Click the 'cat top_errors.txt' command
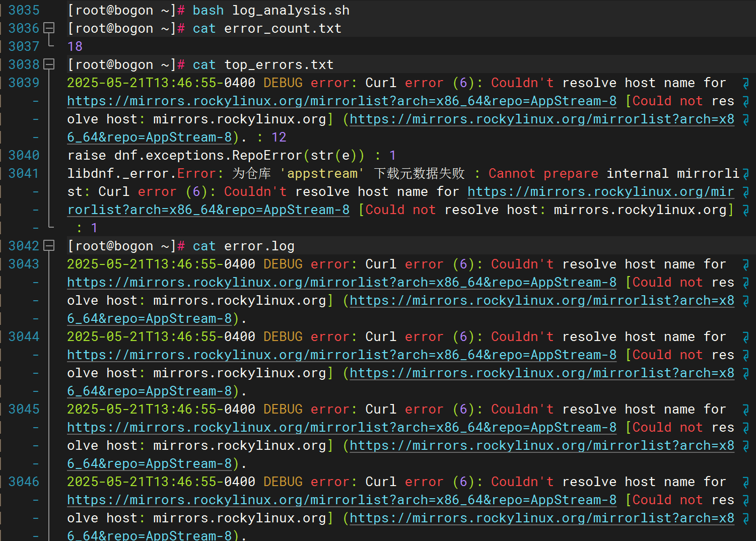Screen dimensions: 756x541 click(263, 64)
